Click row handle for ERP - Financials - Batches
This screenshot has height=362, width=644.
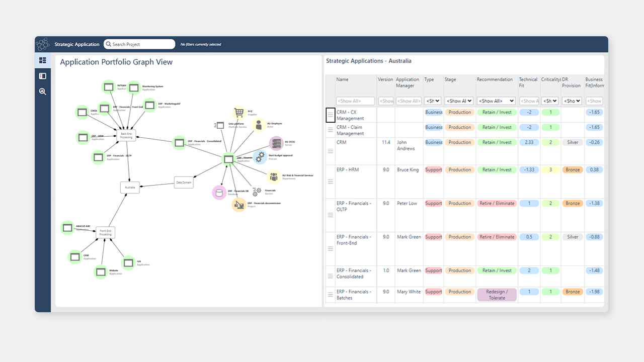coord(331,295)
